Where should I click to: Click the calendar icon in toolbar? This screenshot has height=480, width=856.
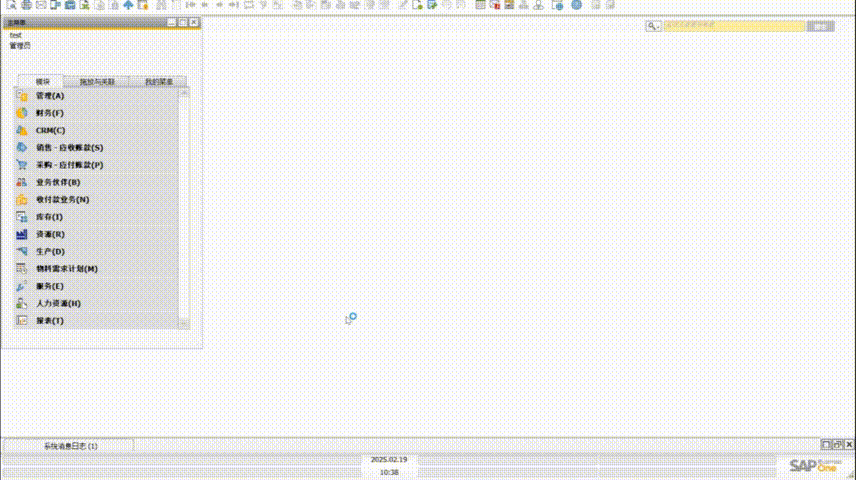(480, 5)
